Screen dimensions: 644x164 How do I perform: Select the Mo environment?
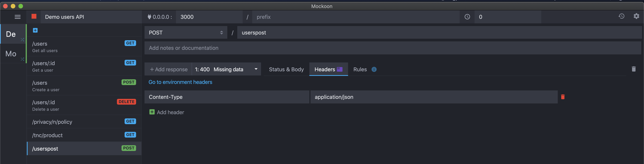tap(13, 53)
